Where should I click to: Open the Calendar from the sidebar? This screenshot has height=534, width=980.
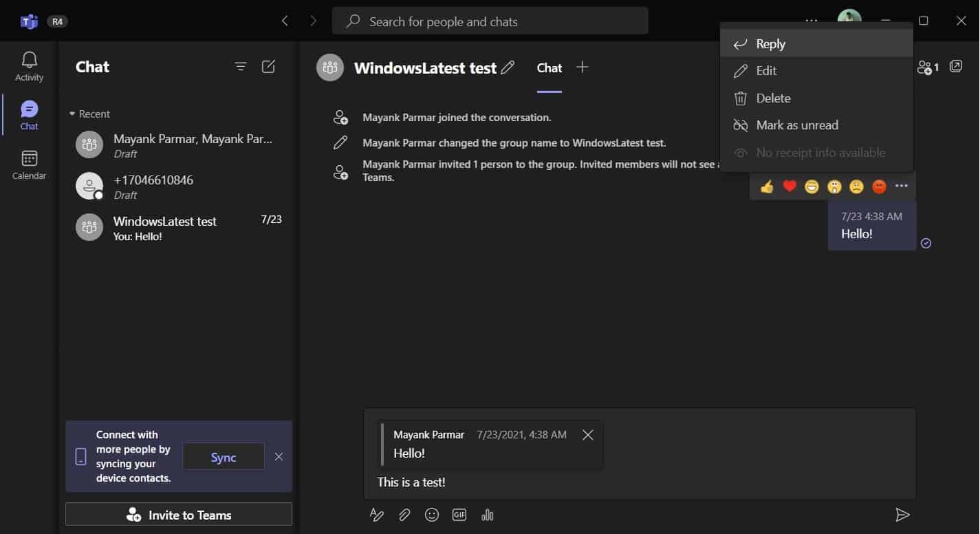tap(28, 165)
